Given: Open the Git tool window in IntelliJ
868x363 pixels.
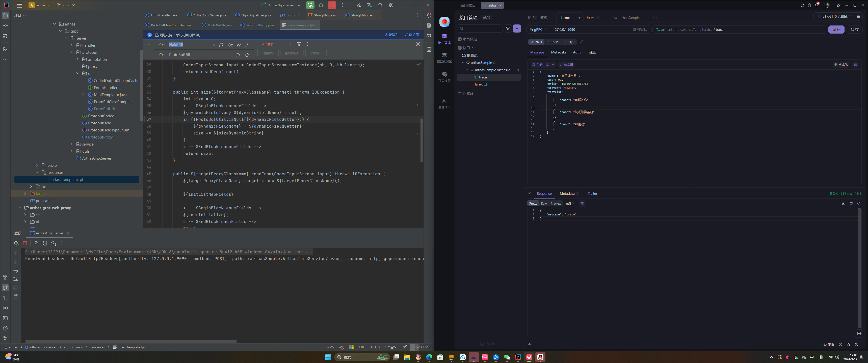Looking at the screenshot, I should 5,339.
